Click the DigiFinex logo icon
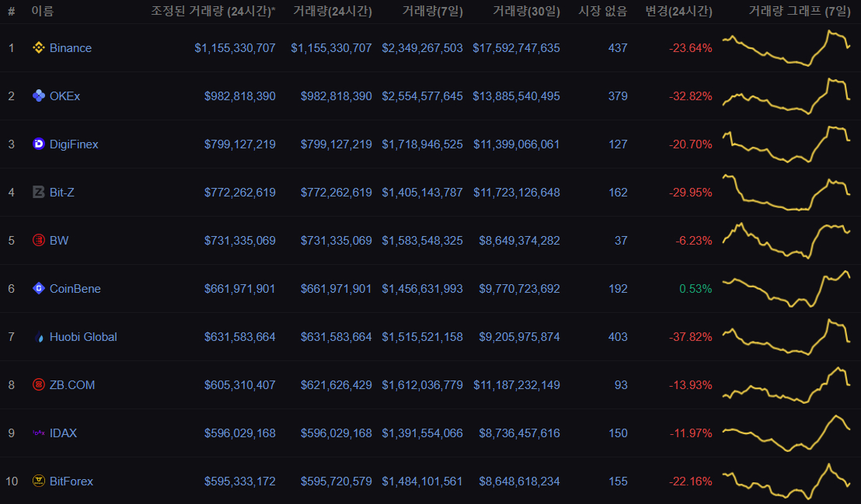Image resolution: width=861 pixels, height=504 pixels. [38, 144]
